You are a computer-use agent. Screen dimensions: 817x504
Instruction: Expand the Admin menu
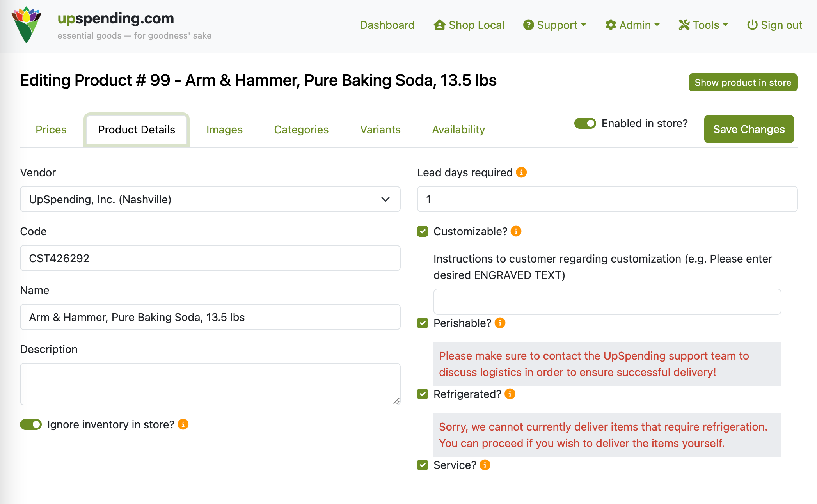[x=632, y=25]
